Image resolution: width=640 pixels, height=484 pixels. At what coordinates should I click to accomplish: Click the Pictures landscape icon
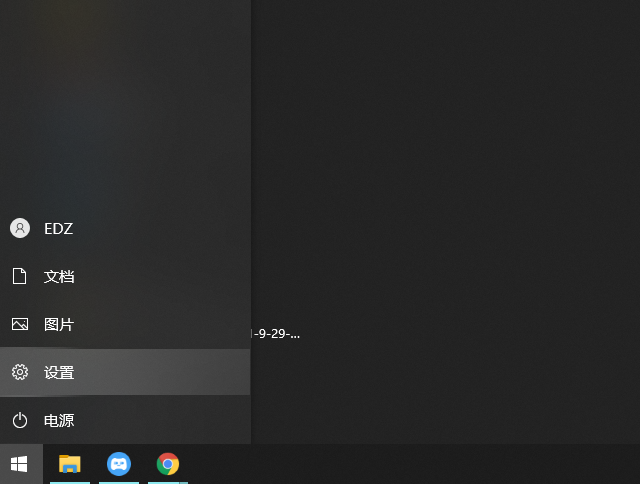click(x=20, y=324)
